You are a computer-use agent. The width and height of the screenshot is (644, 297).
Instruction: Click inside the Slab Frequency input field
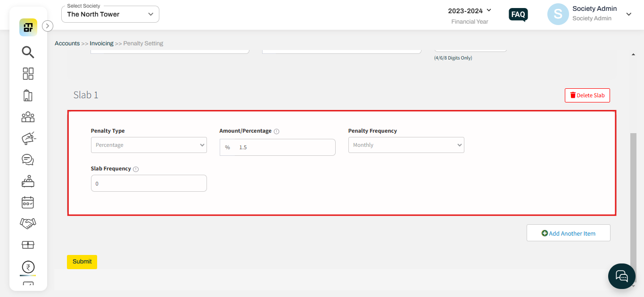(149, 183)
